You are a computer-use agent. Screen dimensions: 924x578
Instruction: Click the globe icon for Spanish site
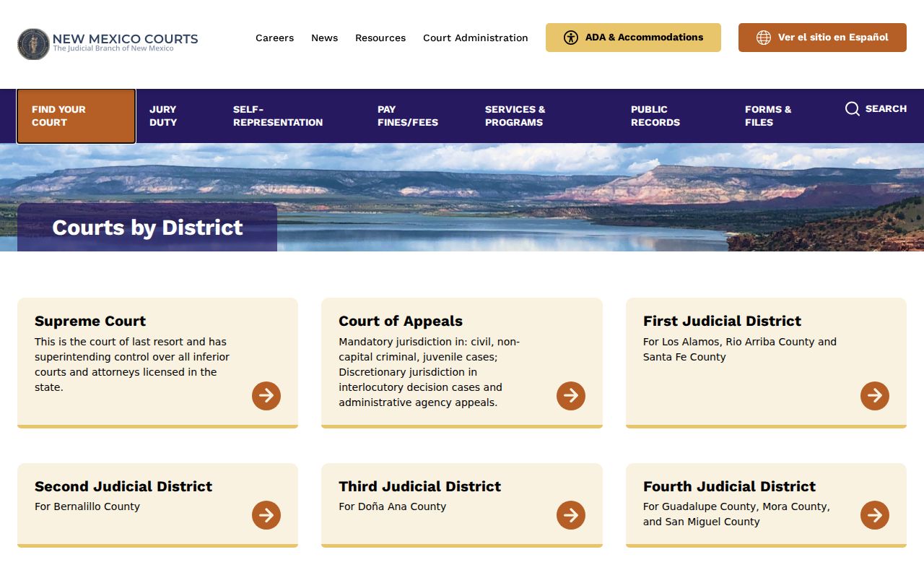click(764, 38)
